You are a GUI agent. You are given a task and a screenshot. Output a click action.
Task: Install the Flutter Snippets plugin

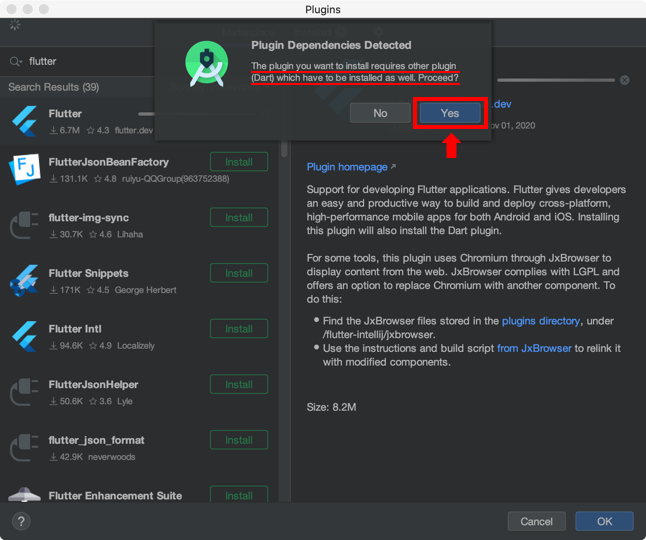[x=239, y=273]
